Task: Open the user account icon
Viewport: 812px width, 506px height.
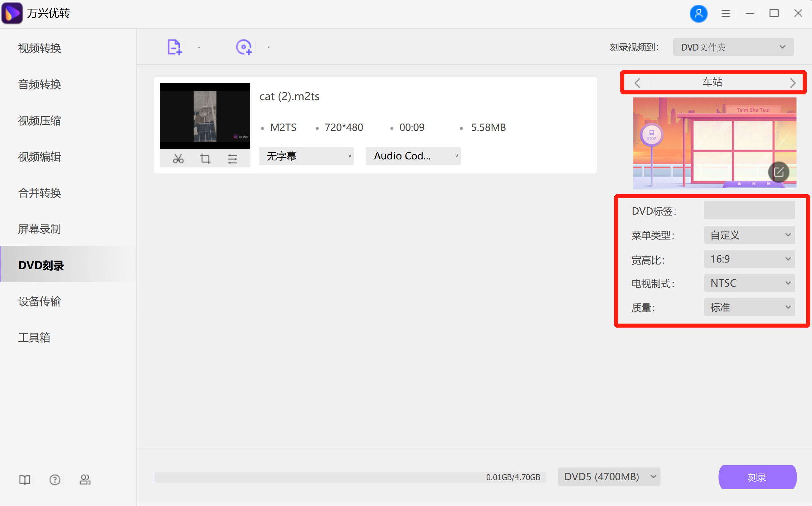Action: tap(698, 13)
